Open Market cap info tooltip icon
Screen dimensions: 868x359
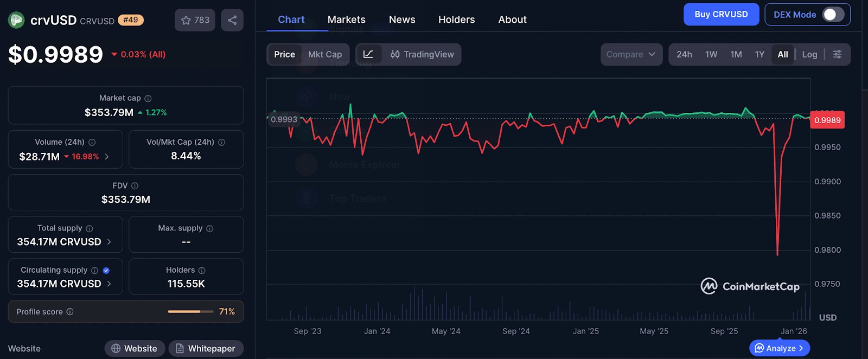[148, 98]
